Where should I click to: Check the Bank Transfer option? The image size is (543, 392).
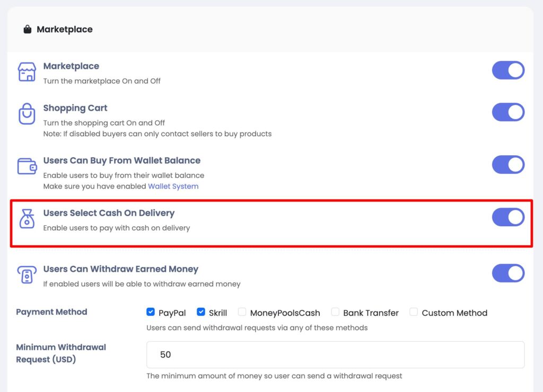click(x=335, y=311)
